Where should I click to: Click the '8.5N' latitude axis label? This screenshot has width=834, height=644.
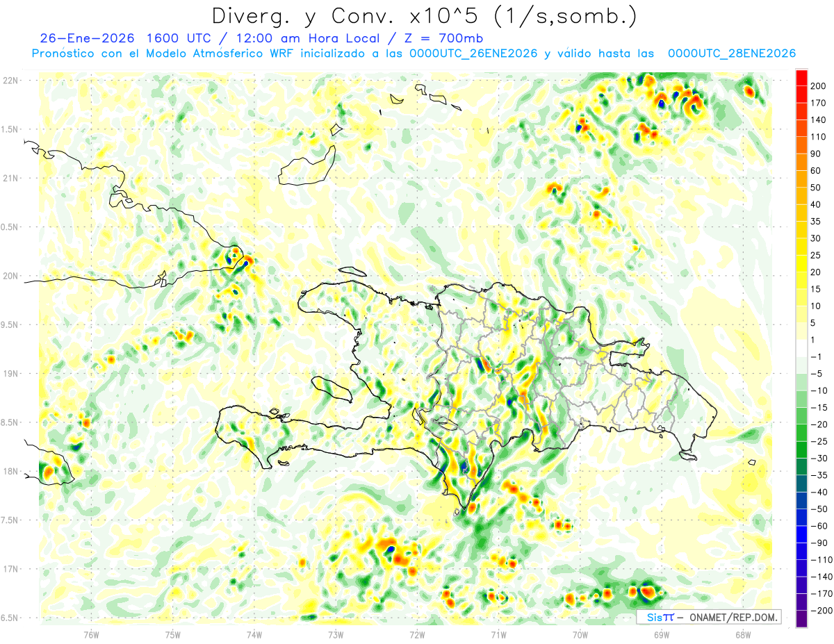[x=10, y=422]
